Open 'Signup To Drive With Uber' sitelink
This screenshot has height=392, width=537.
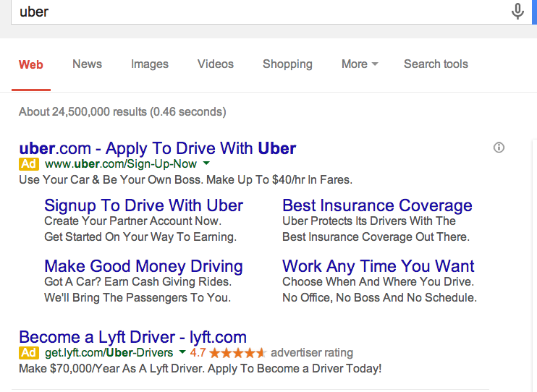pyautogui.click(x=143, y=205)
